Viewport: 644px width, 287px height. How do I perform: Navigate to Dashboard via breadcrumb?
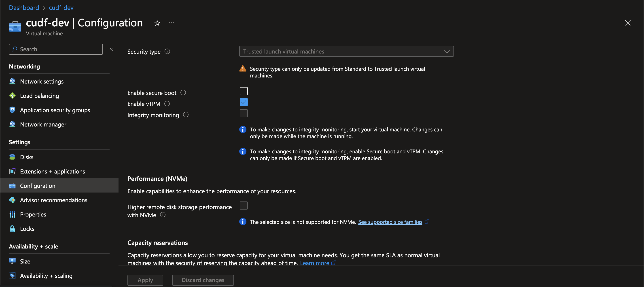click(x=24, y=8)
